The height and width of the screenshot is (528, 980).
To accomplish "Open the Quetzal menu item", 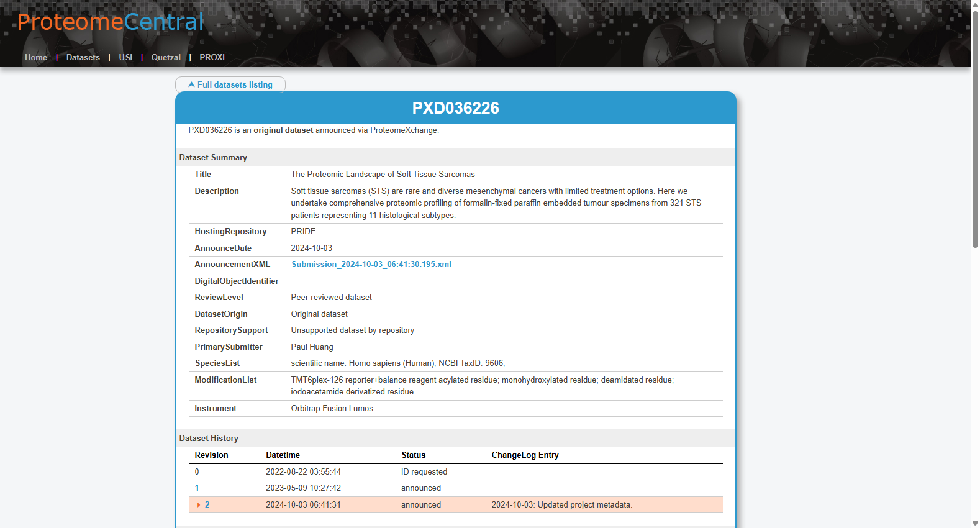I will pos(166,57).
